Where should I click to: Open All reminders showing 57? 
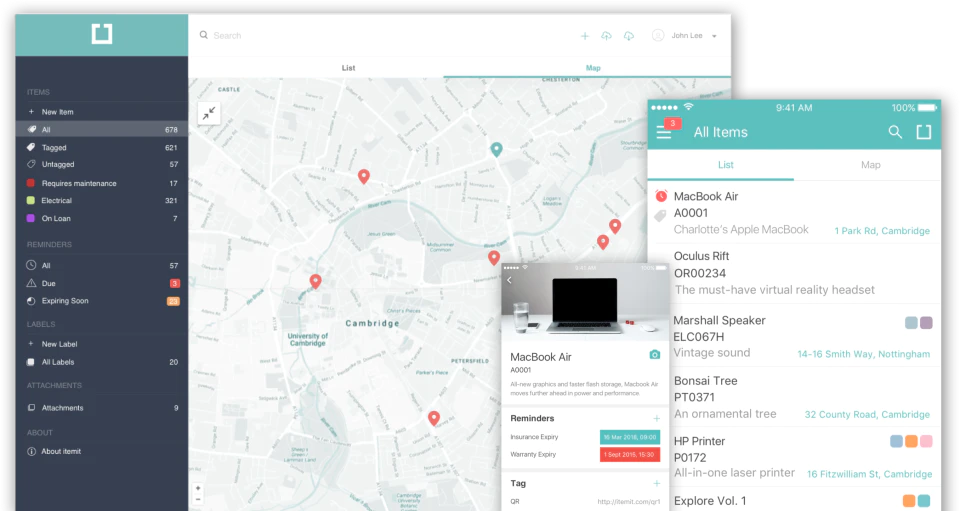(x=102, y=266)
